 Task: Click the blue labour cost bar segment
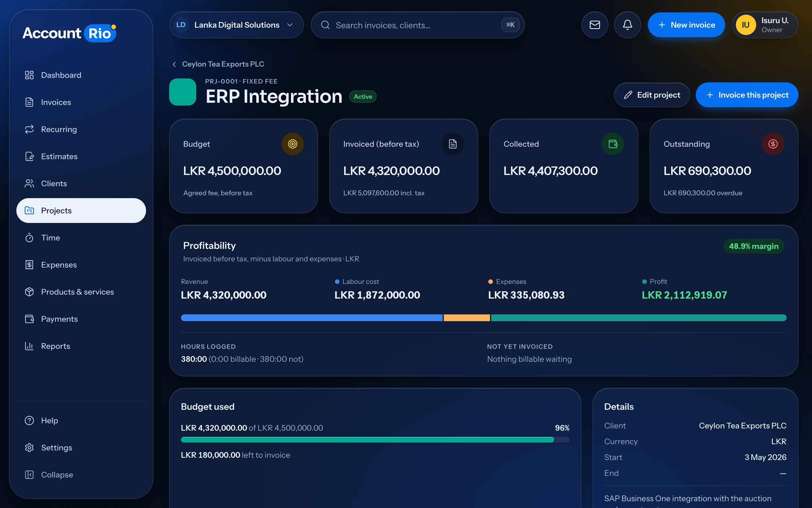pos(312,318)
